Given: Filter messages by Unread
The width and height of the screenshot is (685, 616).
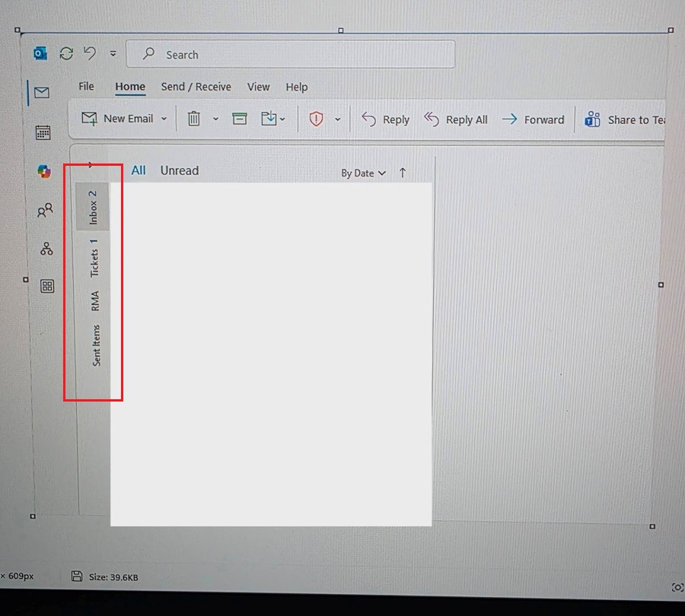Looking at the screenshot, I should 180,170.
